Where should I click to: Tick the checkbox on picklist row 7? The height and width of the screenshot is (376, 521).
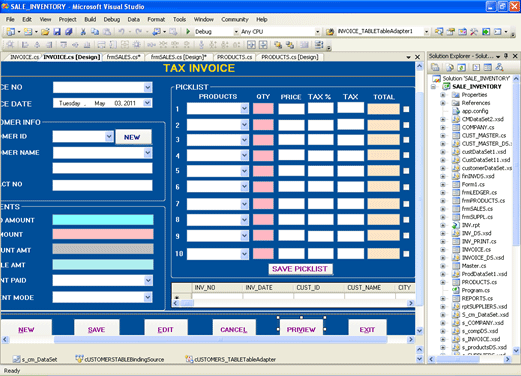click(406, 204)
